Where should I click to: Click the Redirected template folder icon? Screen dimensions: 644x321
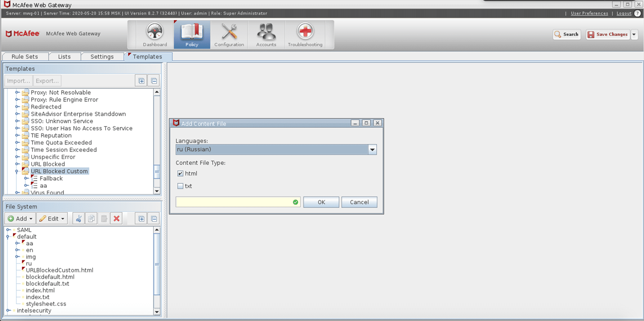coord(26,107)
